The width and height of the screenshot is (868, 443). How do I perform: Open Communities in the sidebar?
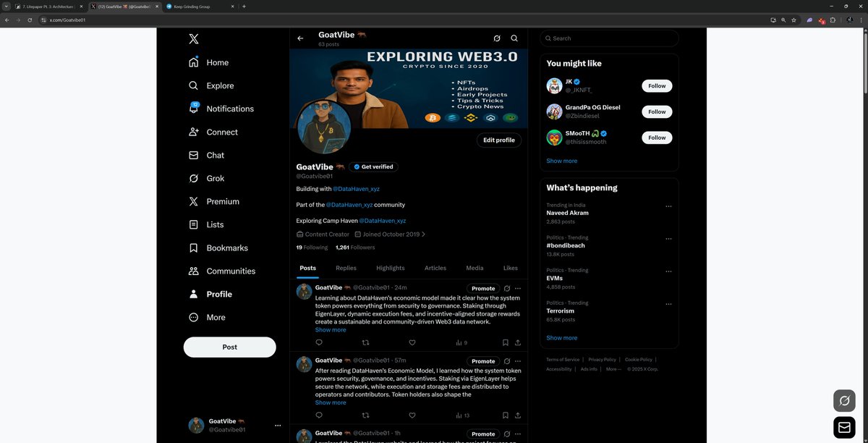click(x=221, y=271)
